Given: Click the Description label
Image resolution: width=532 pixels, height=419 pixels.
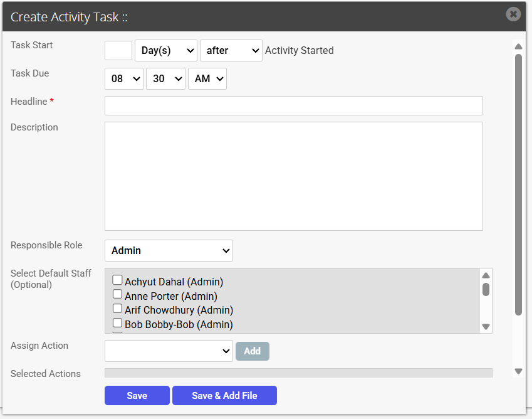Looking at the screenshot, I should (x=34, y=127).
